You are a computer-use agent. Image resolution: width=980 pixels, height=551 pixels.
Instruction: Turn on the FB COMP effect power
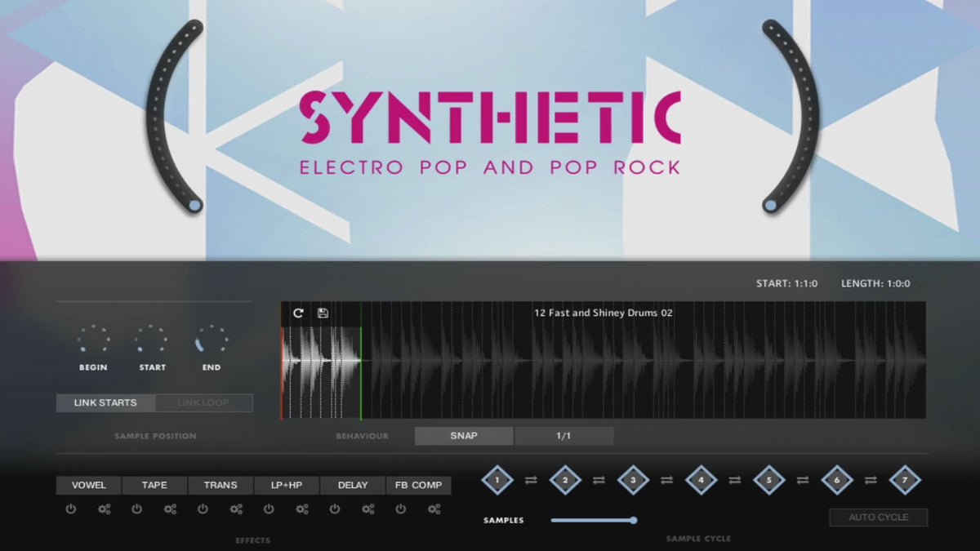pos(400,509)
